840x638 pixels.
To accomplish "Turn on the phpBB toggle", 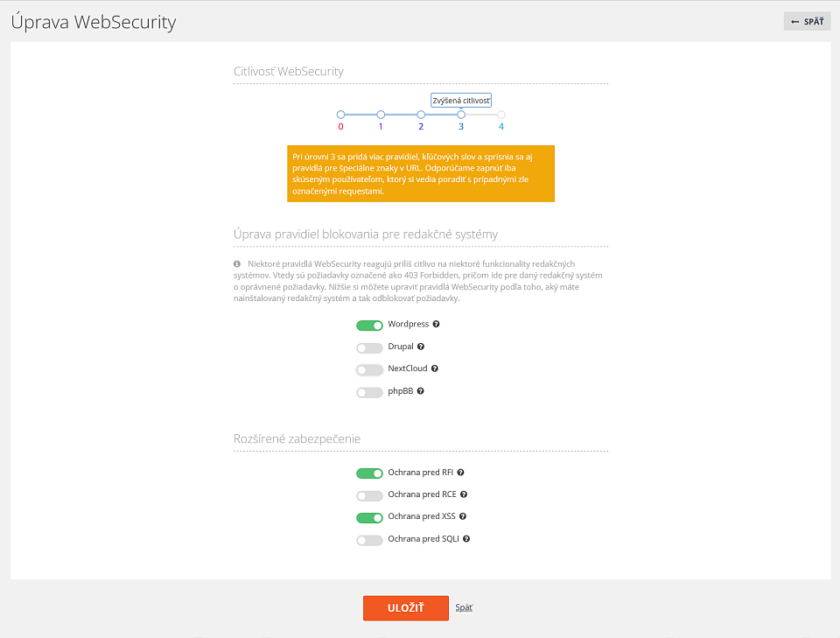I will tap(369, 392).
